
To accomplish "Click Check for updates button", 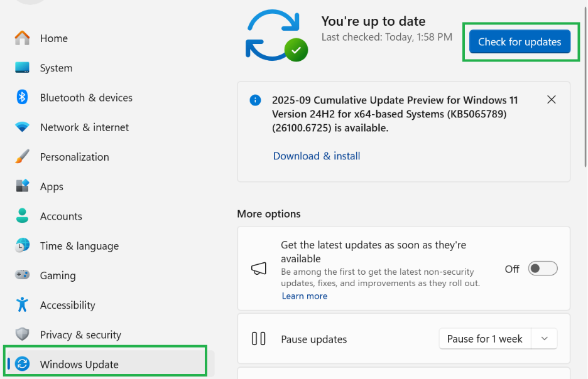I will click(x=520, y=41).
